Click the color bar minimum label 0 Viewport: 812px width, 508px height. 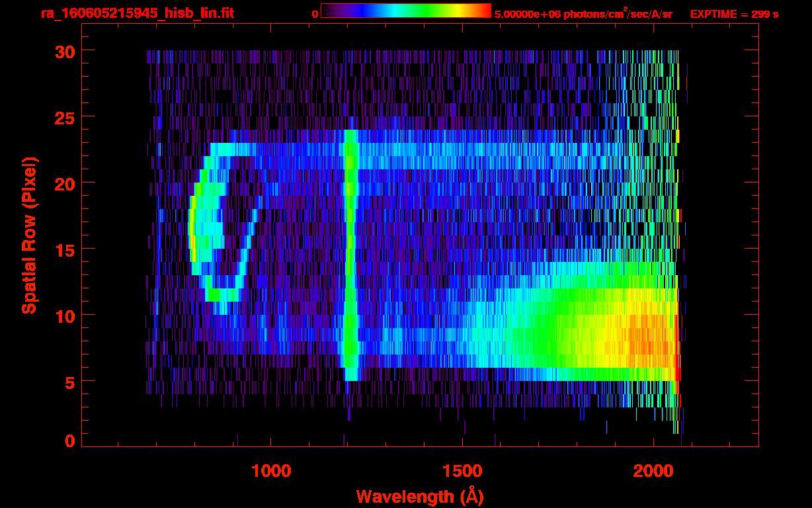[x=315, y=14]
